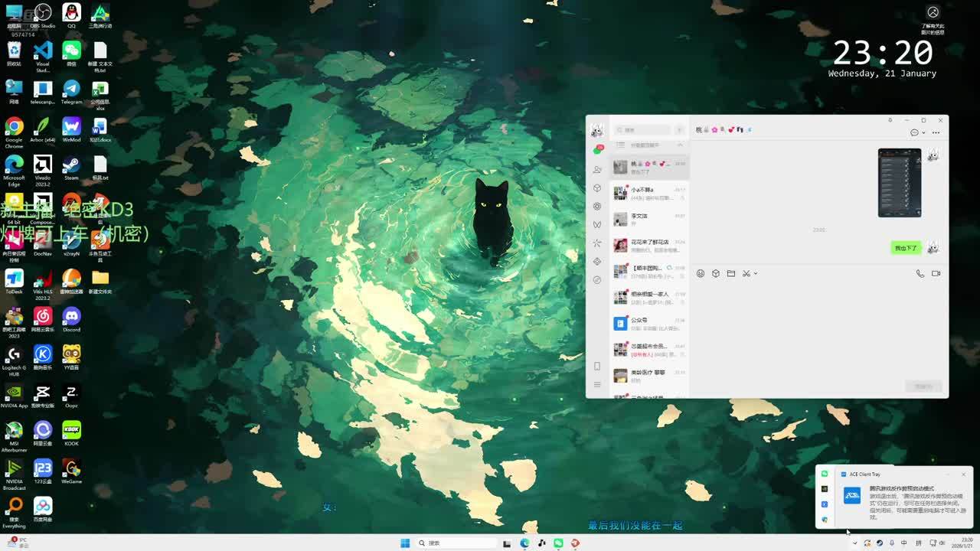Open the butterfly-shaped icon in WeChat sidebar

pyautogui.click(x=597, y=225)
